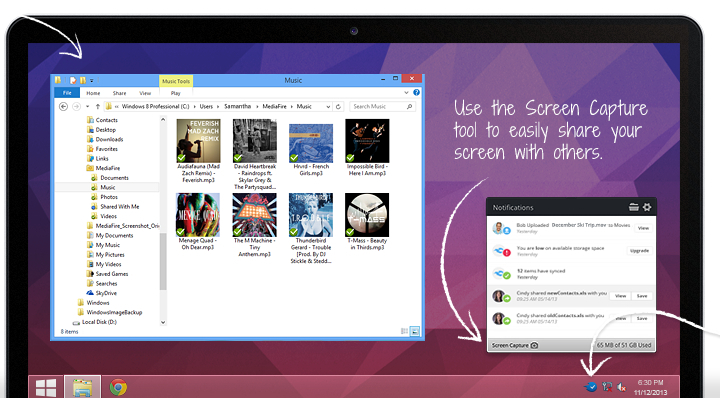The height and width of the screenshot is (398, 720).
Task: Click Bob's avatar in notifications
Action: point(499,228)
